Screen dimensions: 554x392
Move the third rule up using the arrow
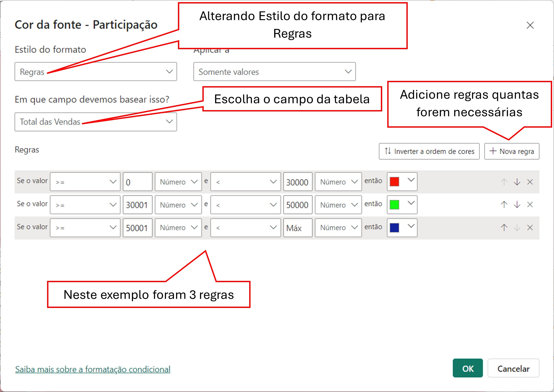pos(504,228)
